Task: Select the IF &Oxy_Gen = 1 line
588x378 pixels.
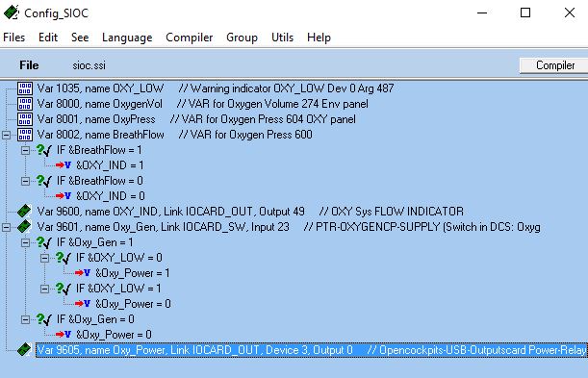Action: [x=95, y=242]
